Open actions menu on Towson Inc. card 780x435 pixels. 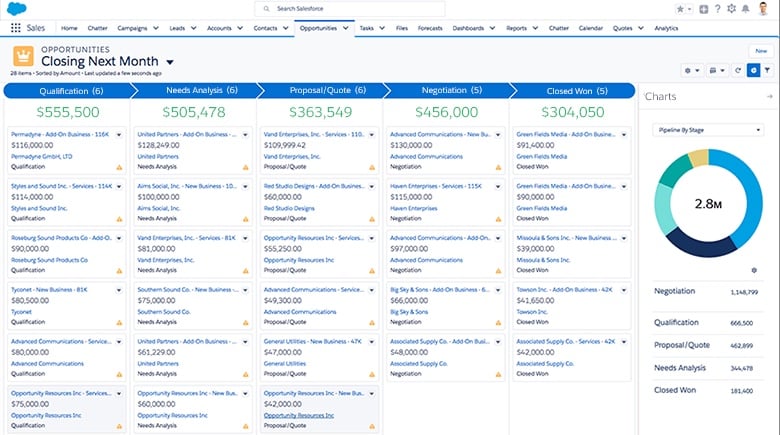click(x=624, y=290)
